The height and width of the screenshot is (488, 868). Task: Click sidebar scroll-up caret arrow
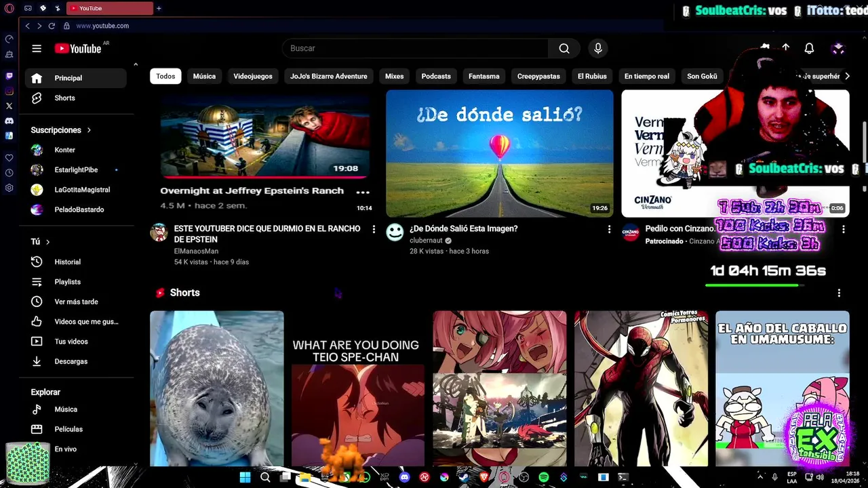pyautogui.click(x=136, y=64)
